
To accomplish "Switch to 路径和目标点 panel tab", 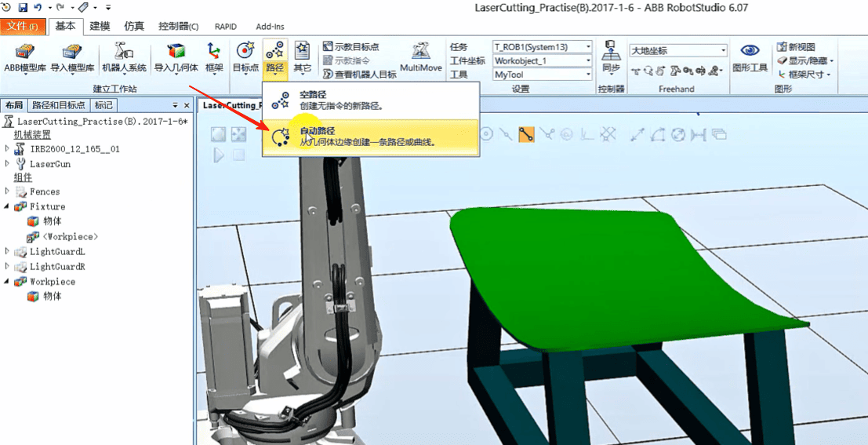I will (59, 104).
